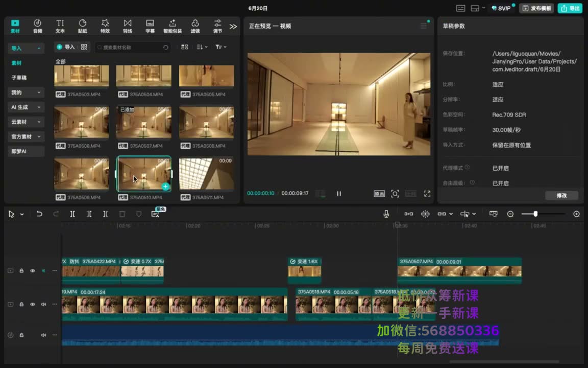Screen dimensions: 588x368
Task: Open the 转场 transitions panel
Action: pyautogui.click(x=128, y=26)
